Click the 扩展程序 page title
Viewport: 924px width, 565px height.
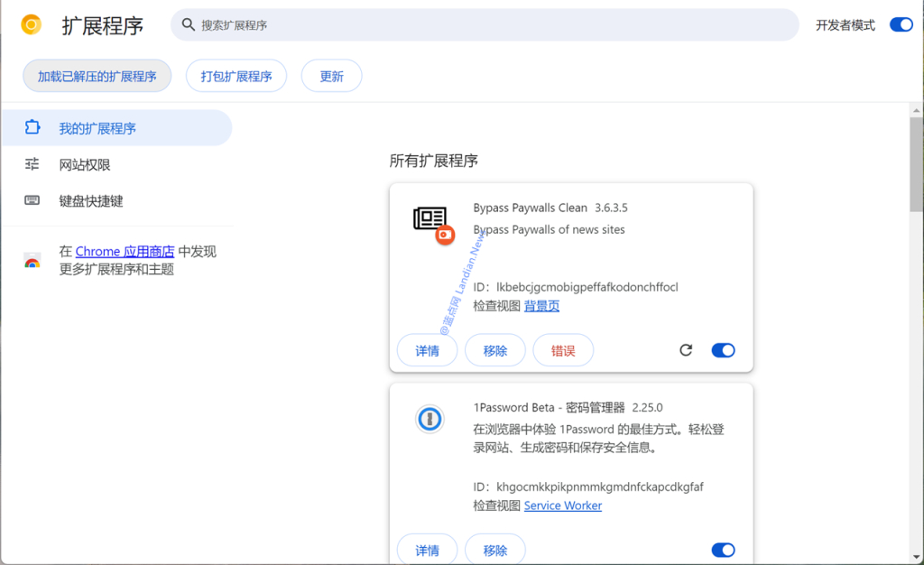tap(103, 25)
